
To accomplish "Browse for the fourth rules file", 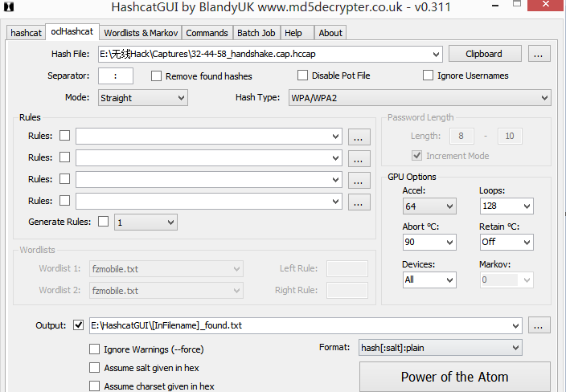I will [x=359, y=202].
